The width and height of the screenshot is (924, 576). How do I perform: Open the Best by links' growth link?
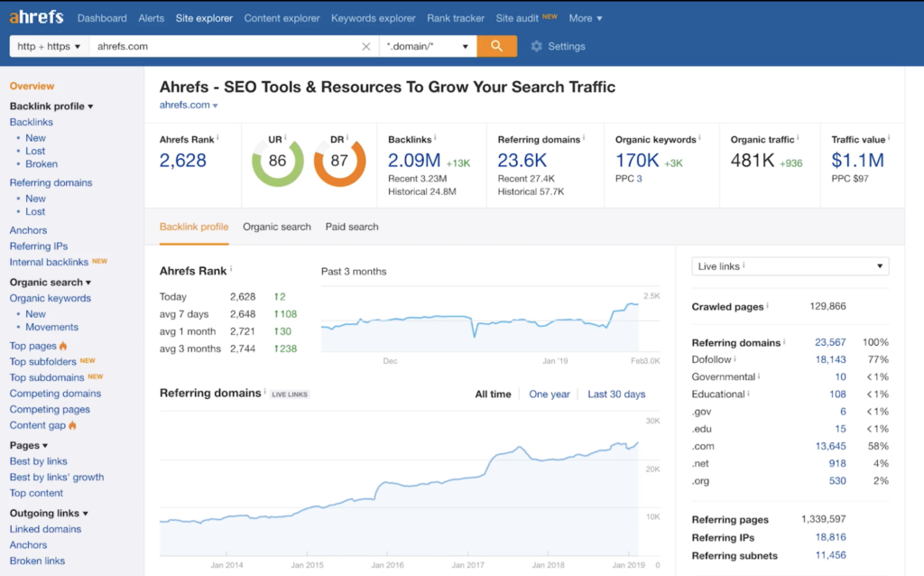[57, 477]
